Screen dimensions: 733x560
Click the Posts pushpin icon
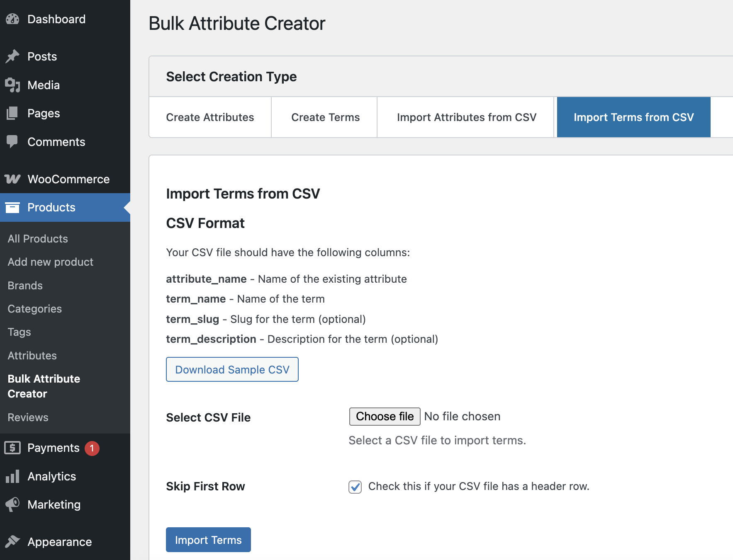click(x=12, y=56)
